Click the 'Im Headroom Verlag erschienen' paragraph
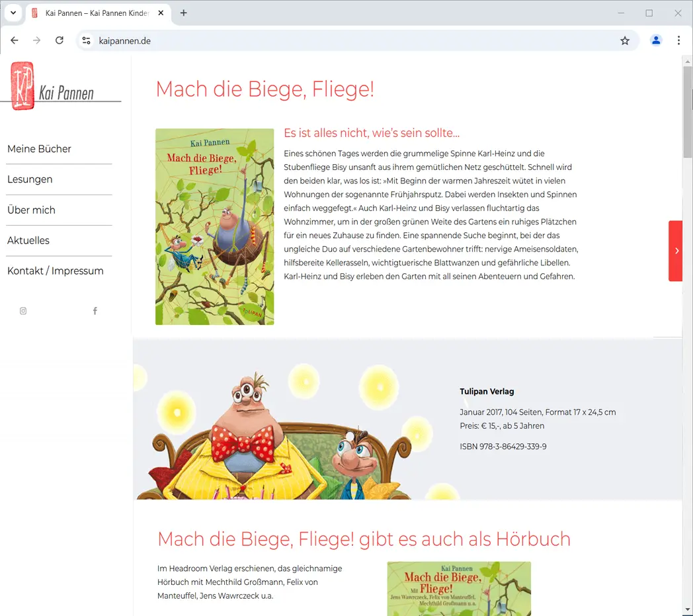The width and height of the screenshot is (693, 616). (250, 582)
